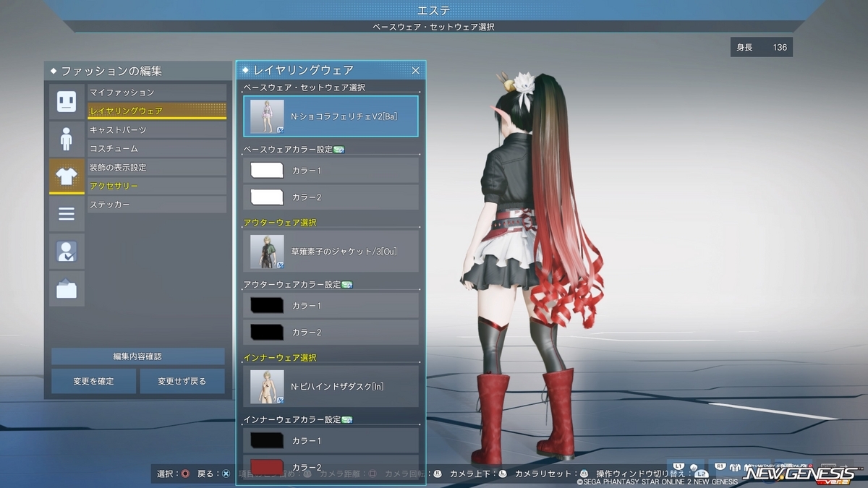
Task: Select the t-shirt fashion category icon
Action: [x=67, y=176]
